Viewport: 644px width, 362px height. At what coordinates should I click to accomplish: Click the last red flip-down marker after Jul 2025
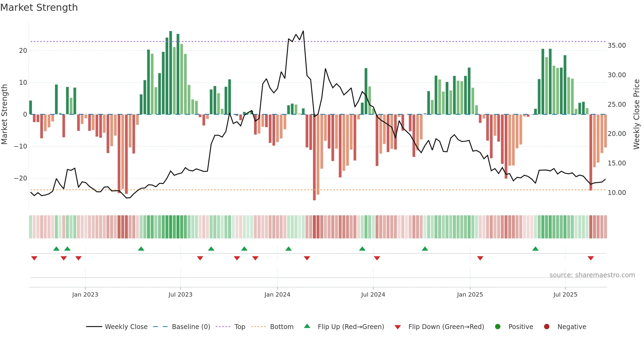[591, 258]
